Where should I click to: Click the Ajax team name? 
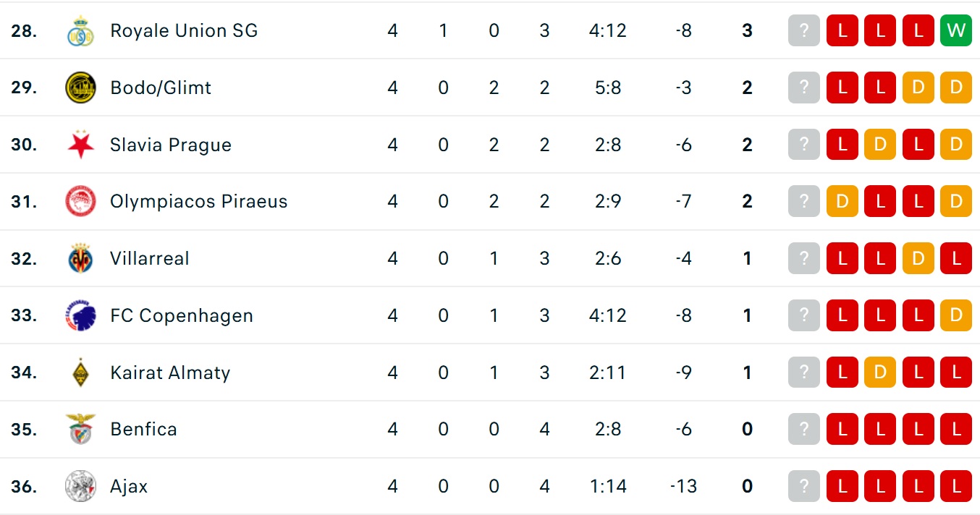(x=129, y=487)
